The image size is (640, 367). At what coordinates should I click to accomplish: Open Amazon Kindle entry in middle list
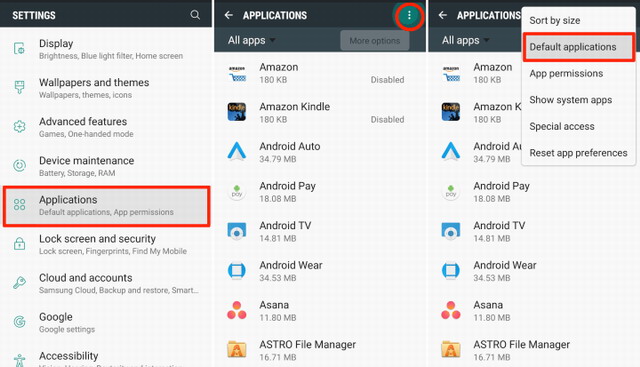(x=320, y=112)
